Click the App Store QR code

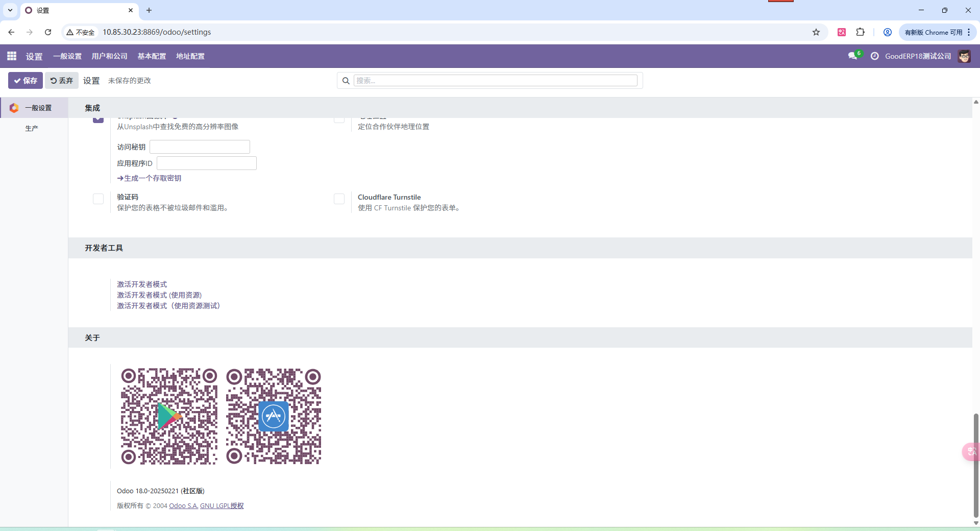pos(274,416)
